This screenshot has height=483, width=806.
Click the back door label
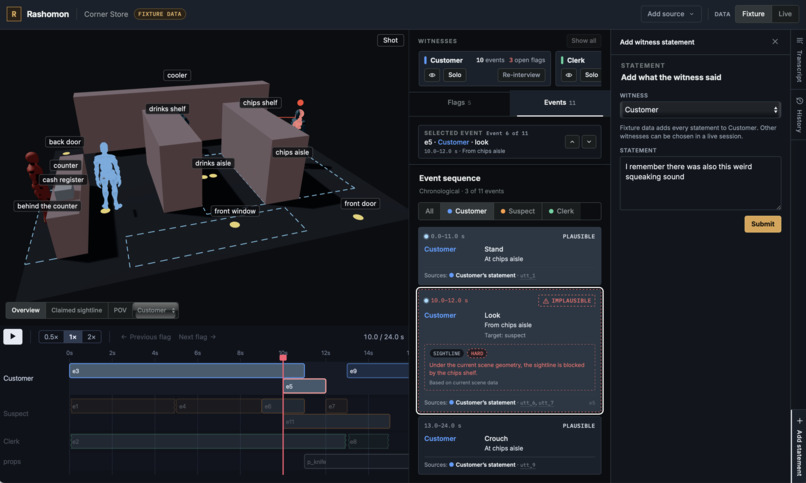[x=65, y=142]
